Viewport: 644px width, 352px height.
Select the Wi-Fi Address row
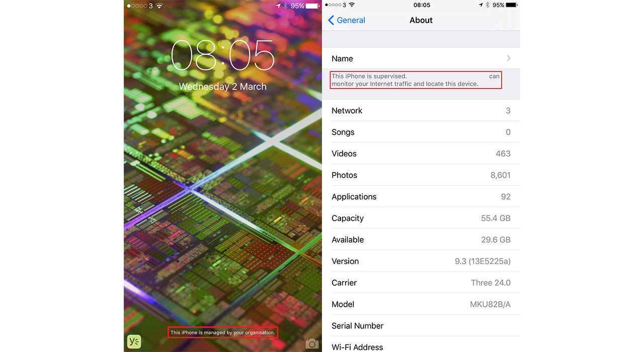point(421,344)
